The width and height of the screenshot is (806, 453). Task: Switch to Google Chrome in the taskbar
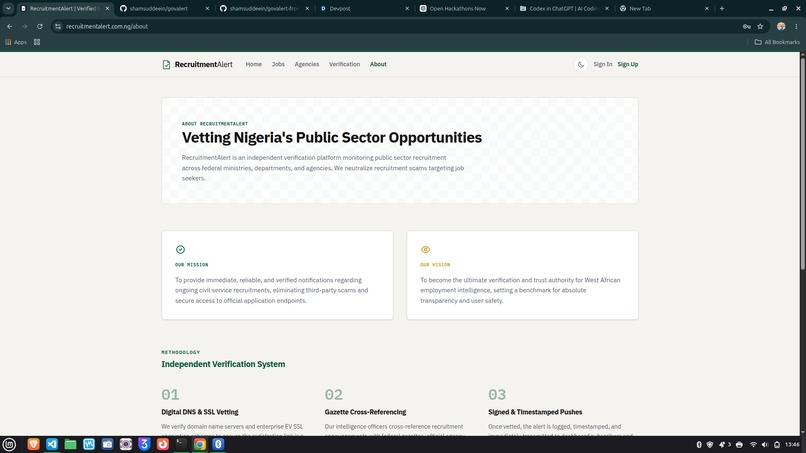coord(200,444)
